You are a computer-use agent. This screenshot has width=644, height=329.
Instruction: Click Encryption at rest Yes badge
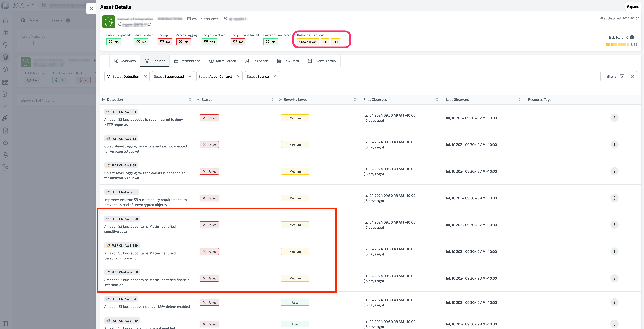pos(209,42)
